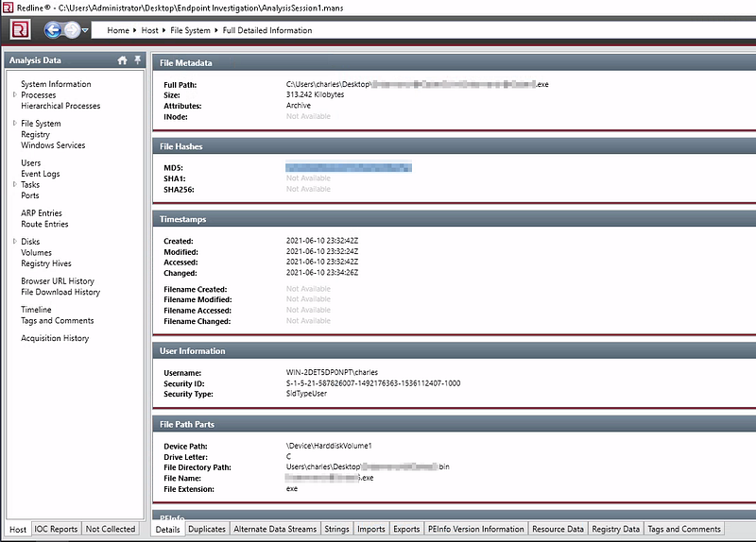Click the highlighted MD5 hash value
Viewport: 756px width, 542px height.
click(348, 167)
